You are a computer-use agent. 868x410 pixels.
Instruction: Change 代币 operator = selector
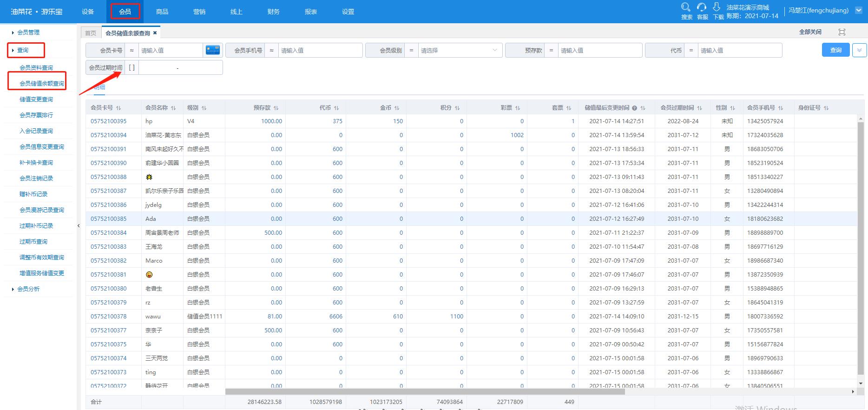pos(691,50)
